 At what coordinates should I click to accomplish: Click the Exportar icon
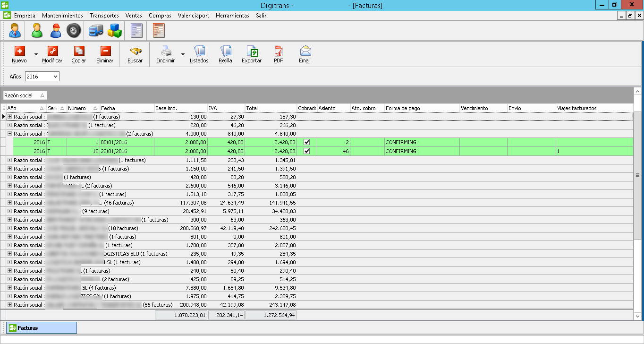[252, 51]
